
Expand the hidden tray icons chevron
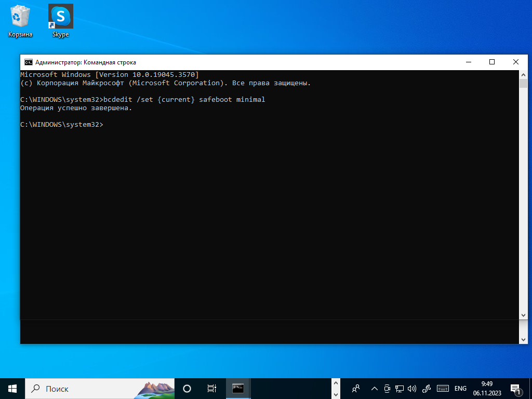click(374, 389)
